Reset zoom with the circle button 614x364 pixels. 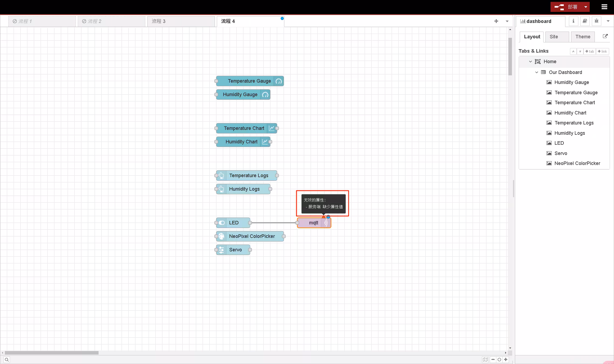[499, 359]
